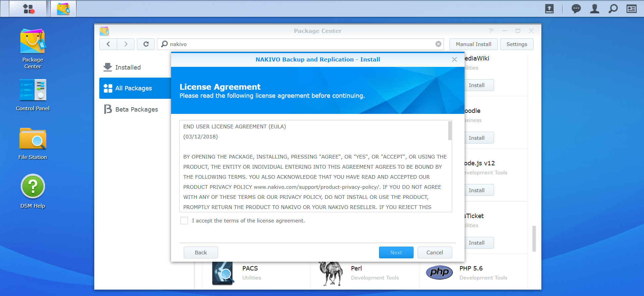Click the top bar search magnifier icon
Image resolution: width=644 pixels, height=296 pixels.
(x=613, y=9)
